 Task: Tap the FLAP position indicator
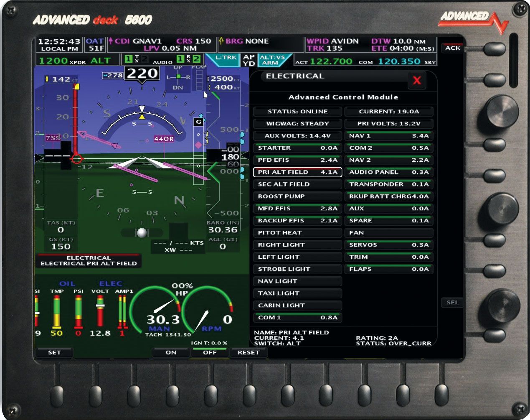(199, 78)
